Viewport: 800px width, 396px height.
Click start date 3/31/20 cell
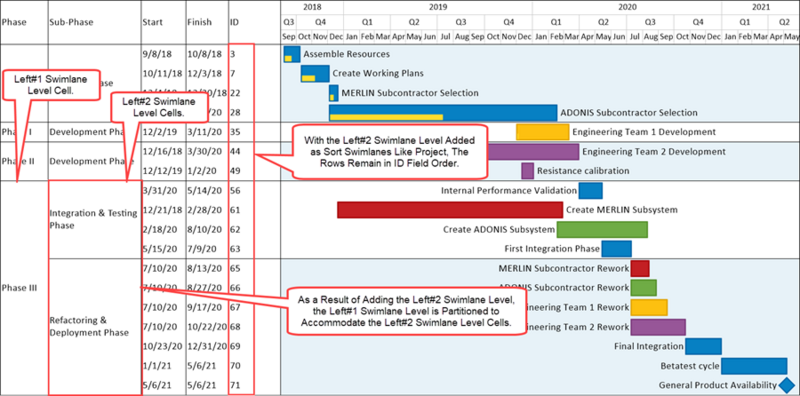pos(159,190)
